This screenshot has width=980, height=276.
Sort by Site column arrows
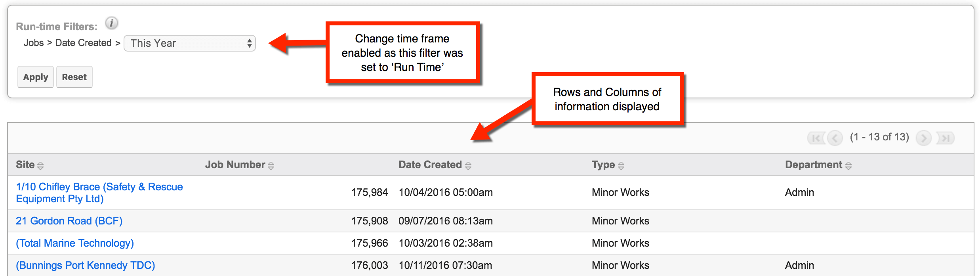pos(40,165)
